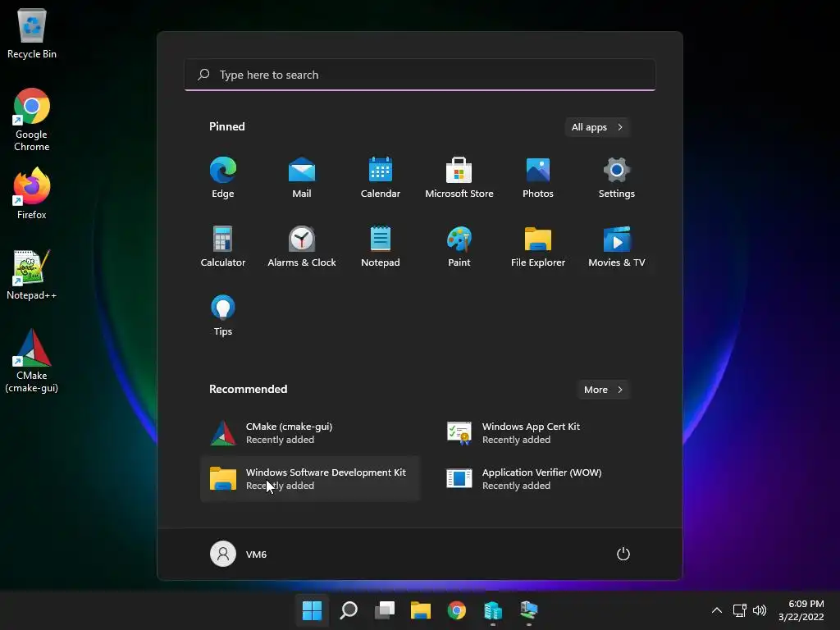Open Settings gear in pinned apps
The height and width of the screenshot is (630, 840).
[617, 177]
